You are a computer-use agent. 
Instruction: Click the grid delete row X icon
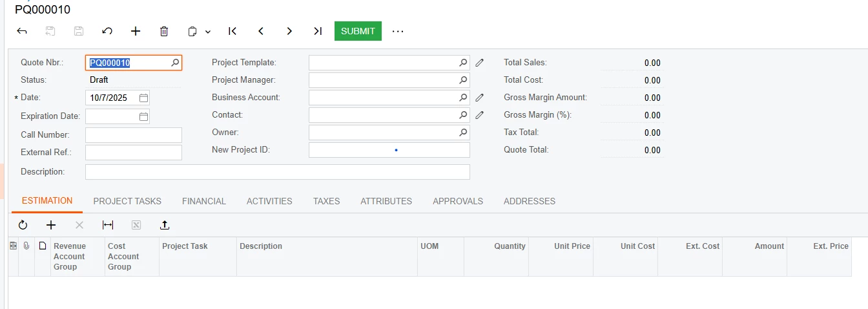tap(79, 225)
